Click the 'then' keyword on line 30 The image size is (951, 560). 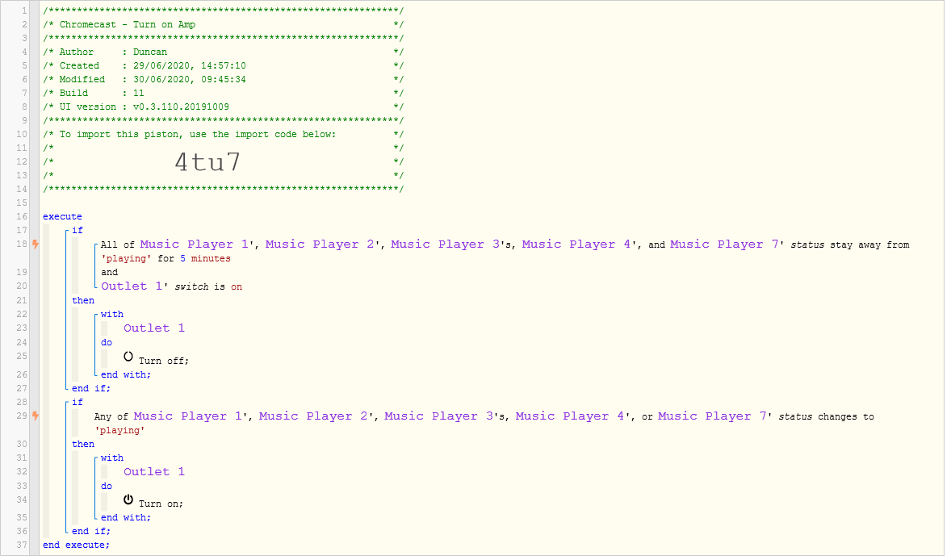click(83, 445)
